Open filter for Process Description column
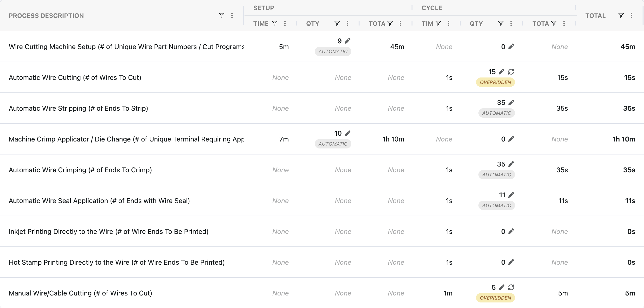644x308 pixels. click(221, 15)
